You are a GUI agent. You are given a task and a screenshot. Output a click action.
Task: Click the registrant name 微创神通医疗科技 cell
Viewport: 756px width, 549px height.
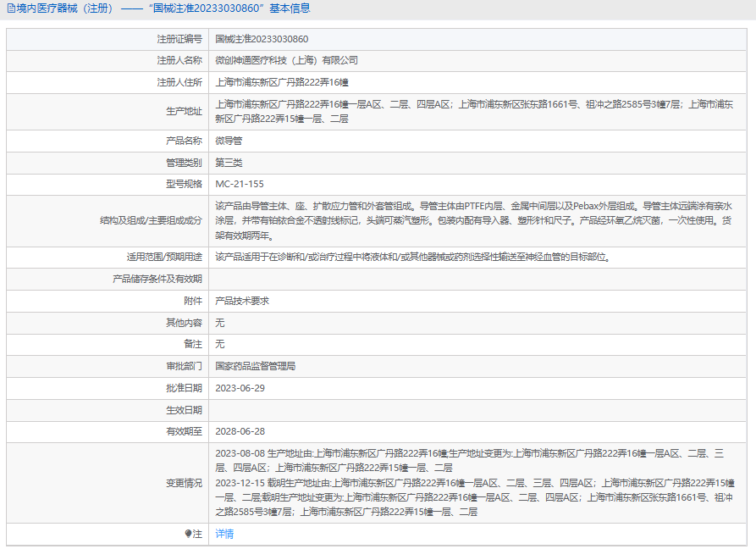click(286, 61)
